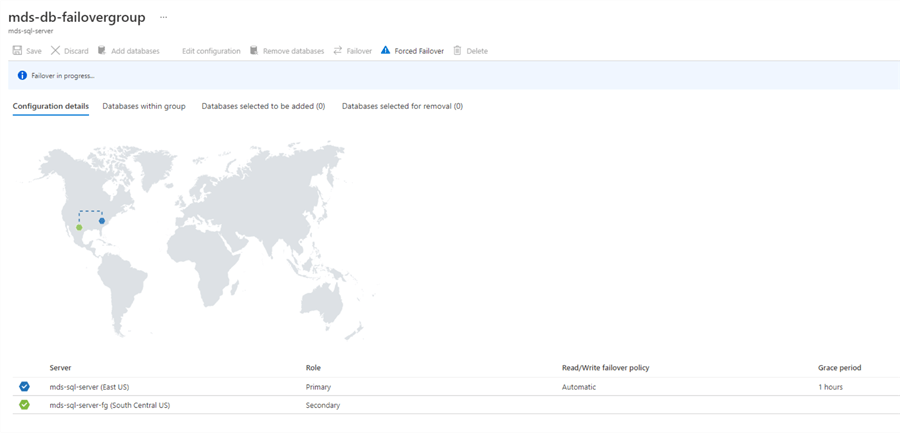900x433 pixels.
Task: Click the Forced Failover button label
Action: 419,50
